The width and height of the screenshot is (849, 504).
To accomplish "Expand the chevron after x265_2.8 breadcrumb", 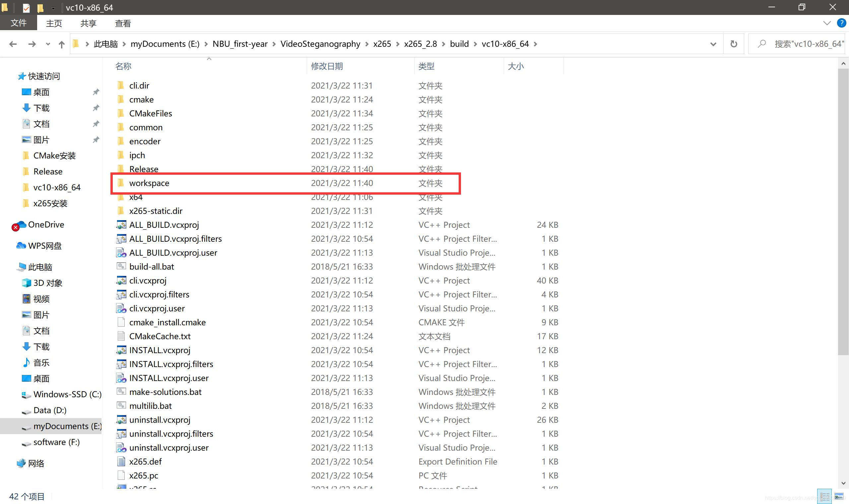I will [x=443, y=44].
